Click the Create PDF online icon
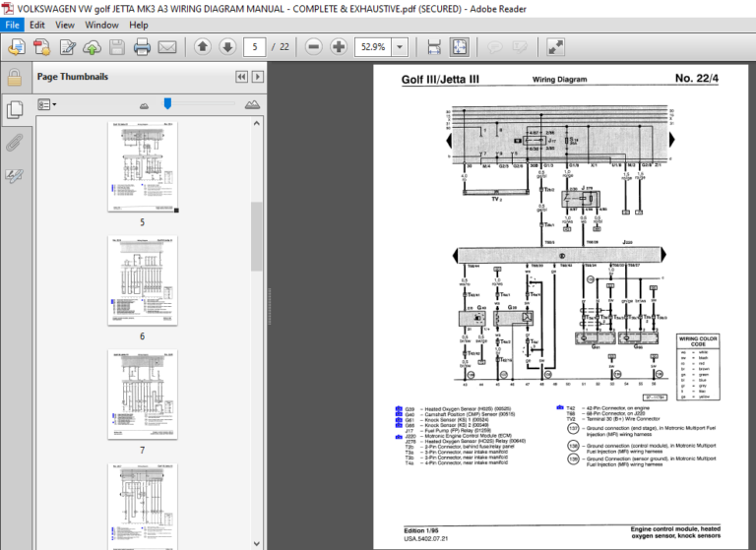Viewport: 756px width, 550px height. (17, 47)
